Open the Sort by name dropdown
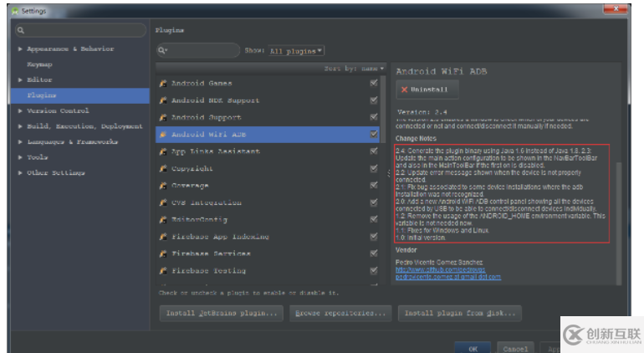The image size is (644, 353). (354, 69)
